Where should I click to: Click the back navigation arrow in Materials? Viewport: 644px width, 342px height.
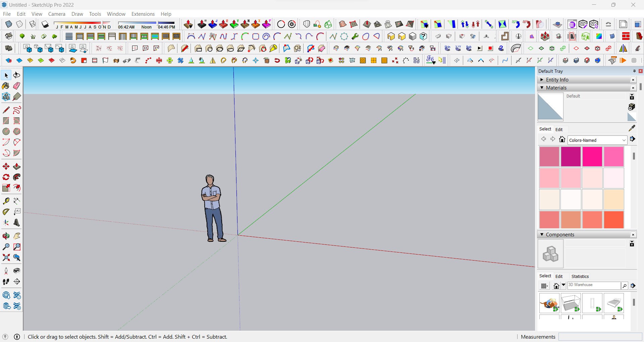click(543, 139)
